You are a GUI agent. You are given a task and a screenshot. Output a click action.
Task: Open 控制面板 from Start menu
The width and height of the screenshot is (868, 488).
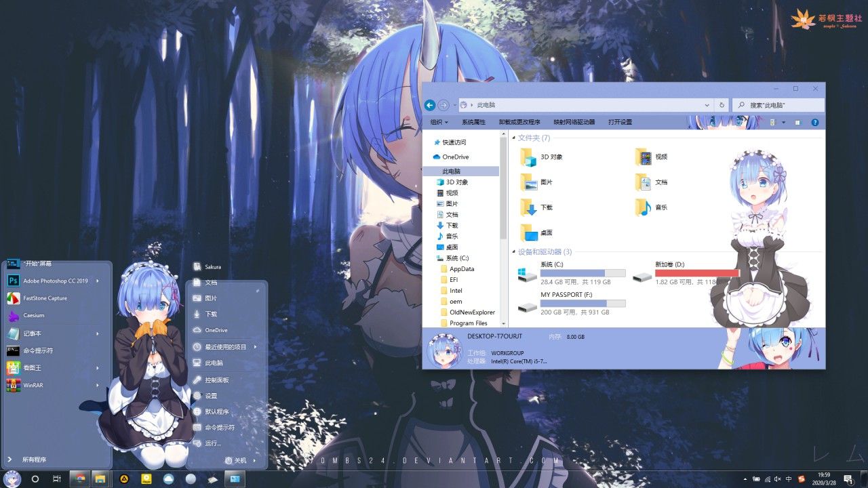coord(216,380)
